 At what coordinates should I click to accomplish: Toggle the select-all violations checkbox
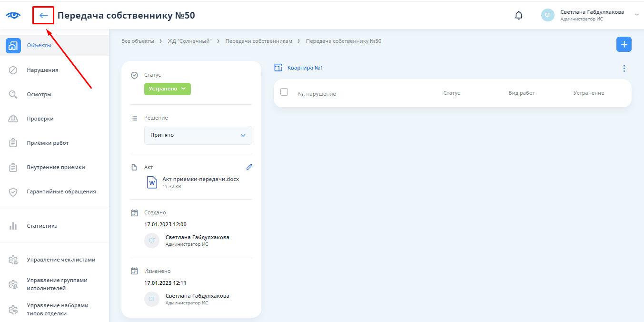(284, 92)
